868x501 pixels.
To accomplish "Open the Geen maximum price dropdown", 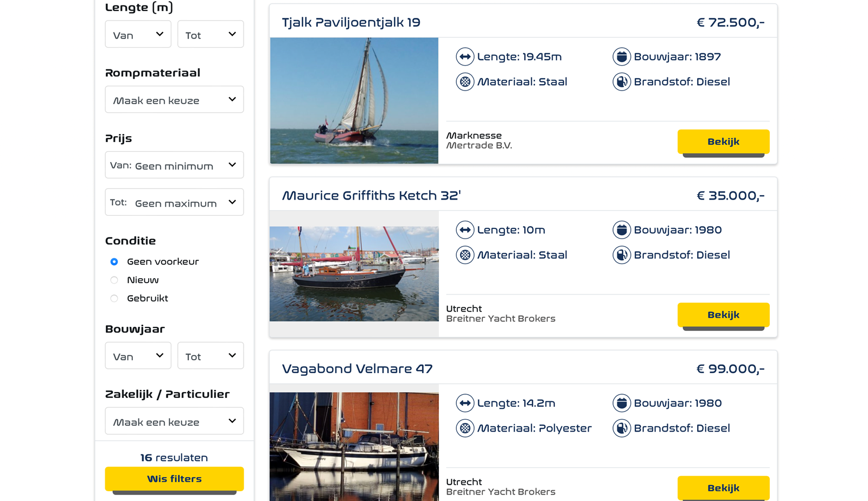I will pyautogui.click(x=174, y=203).
